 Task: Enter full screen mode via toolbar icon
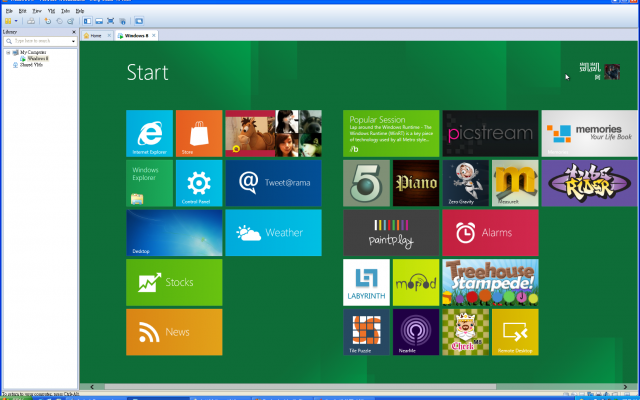point(110,21)
